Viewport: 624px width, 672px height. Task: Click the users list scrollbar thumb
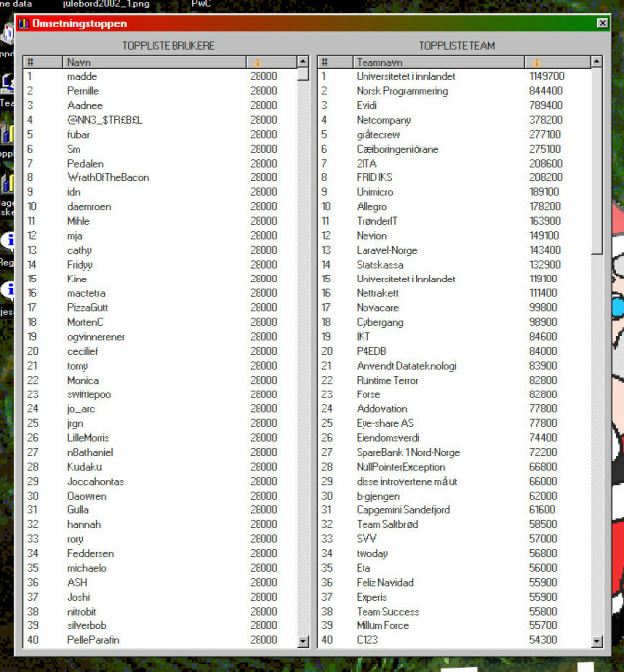pos(303,74)
